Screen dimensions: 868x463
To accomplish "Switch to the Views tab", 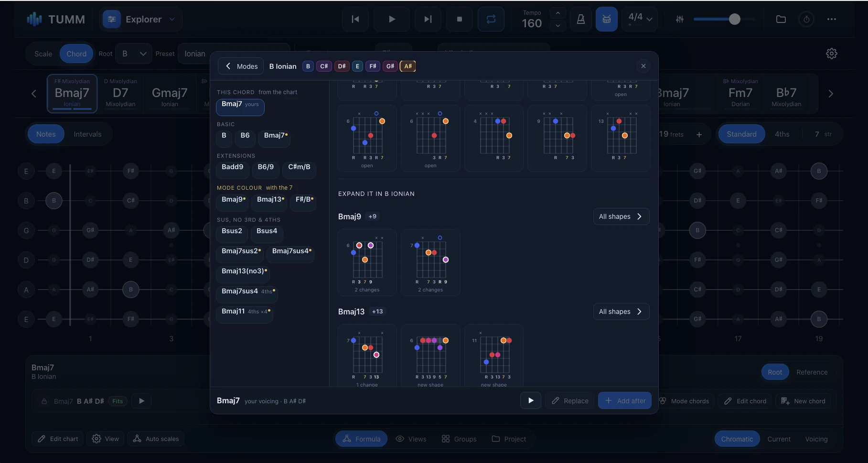I will [411, 439].
